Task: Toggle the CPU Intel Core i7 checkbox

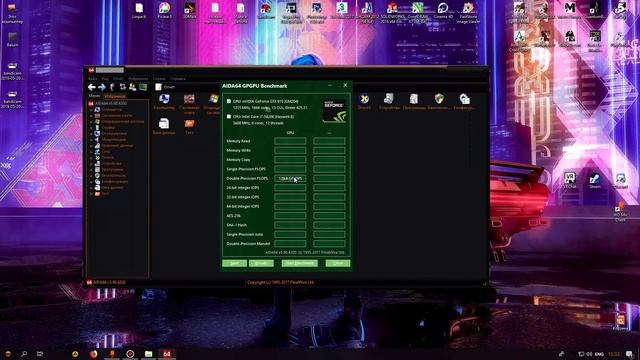Action: point(229,116)
